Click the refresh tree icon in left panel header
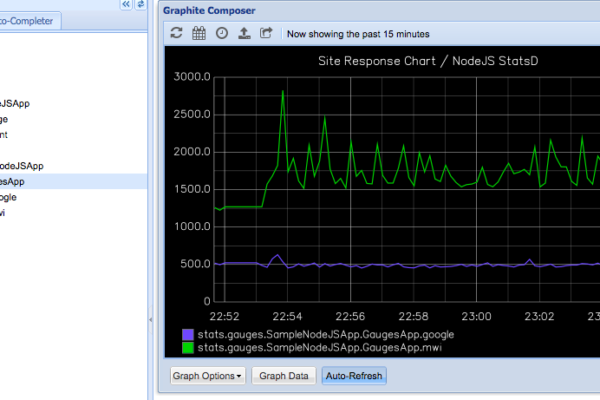This screenshot has height=400, width=600. tap(141, 5)
